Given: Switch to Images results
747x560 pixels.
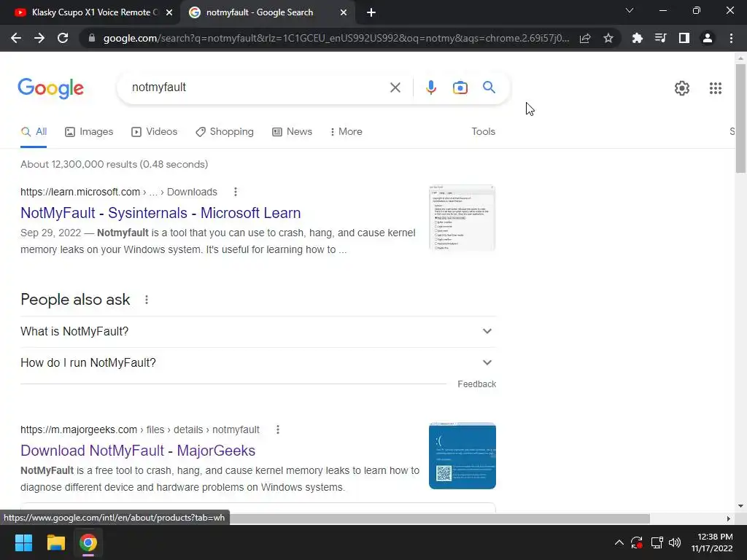Looking at the screenshot, I should pyautogui.click(x=89, y=132).
